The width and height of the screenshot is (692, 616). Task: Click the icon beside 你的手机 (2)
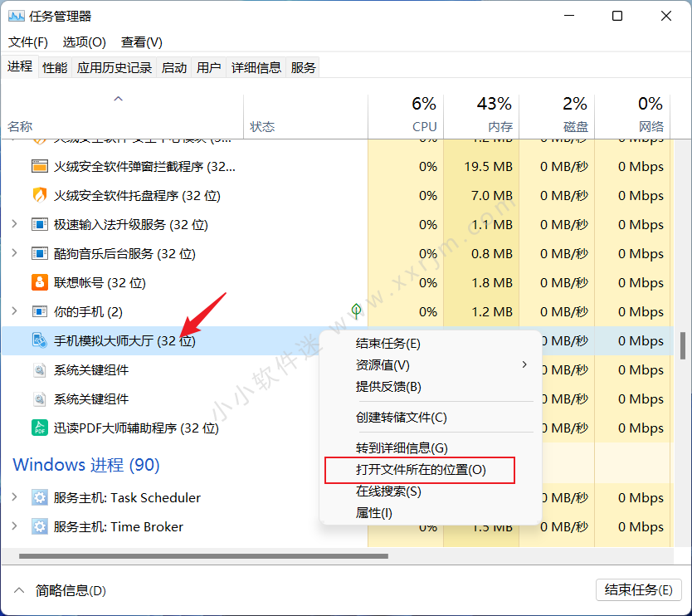tap(40, 312)
